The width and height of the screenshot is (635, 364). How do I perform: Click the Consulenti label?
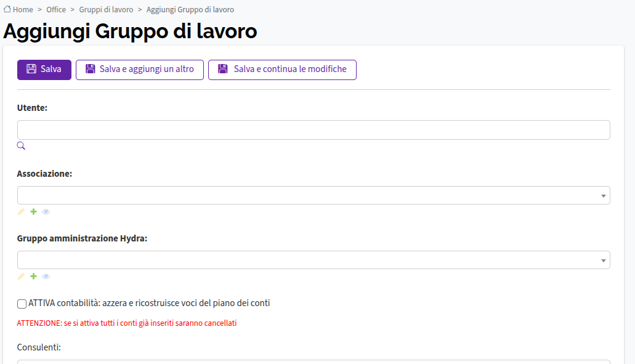(x=39, y=347)
